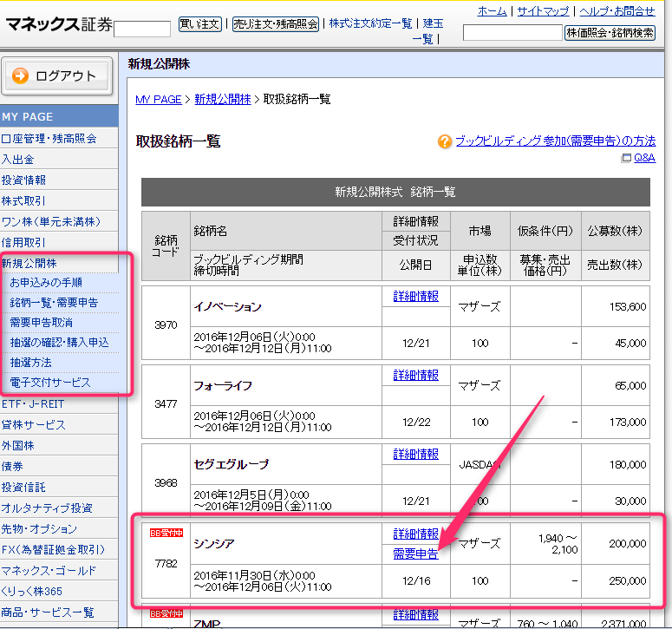Click 需要申告 link for シンシア
Viewport: 672px width, 629px height.
[415, 554]
